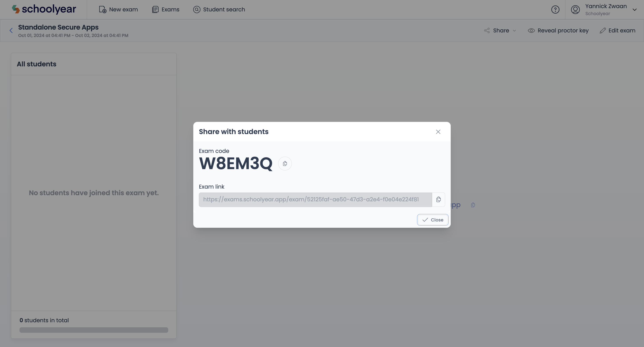Click Edit exam pencil button
The image size is (644, 347).
(x=617, y=30)
